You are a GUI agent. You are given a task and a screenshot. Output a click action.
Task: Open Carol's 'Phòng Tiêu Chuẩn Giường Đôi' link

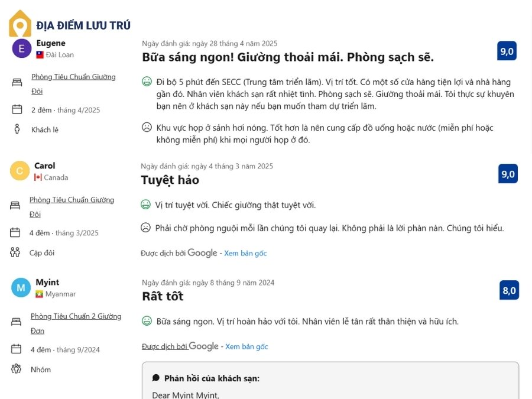tap(72, 200)
